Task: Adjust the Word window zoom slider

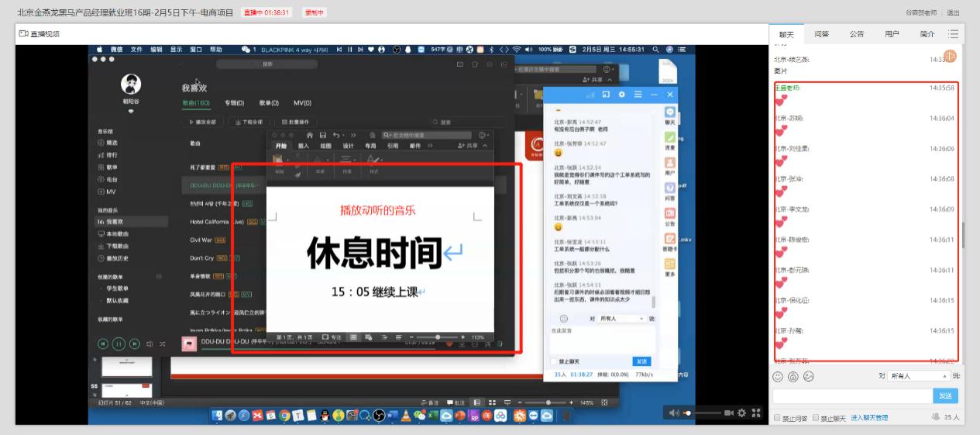Action: (438, 337)
